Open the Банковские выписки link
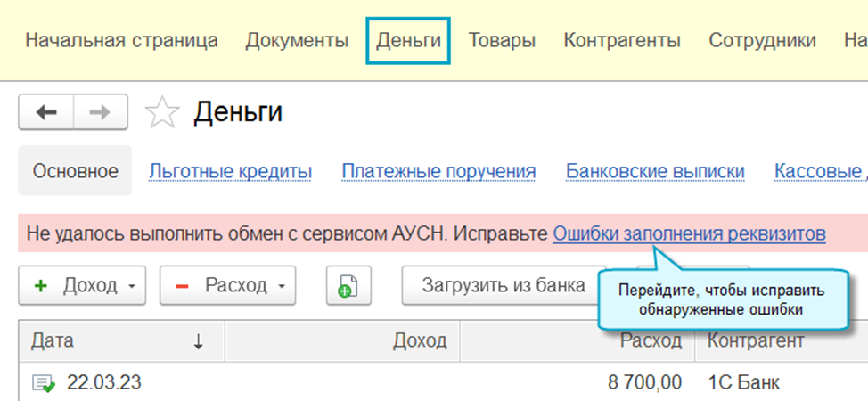Screen dimensions: 868x401 pos(655,171)
